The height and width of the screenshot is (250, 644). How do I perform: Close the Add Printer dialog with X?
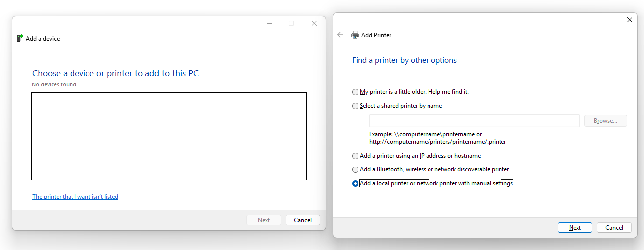(x=630, y=20)
